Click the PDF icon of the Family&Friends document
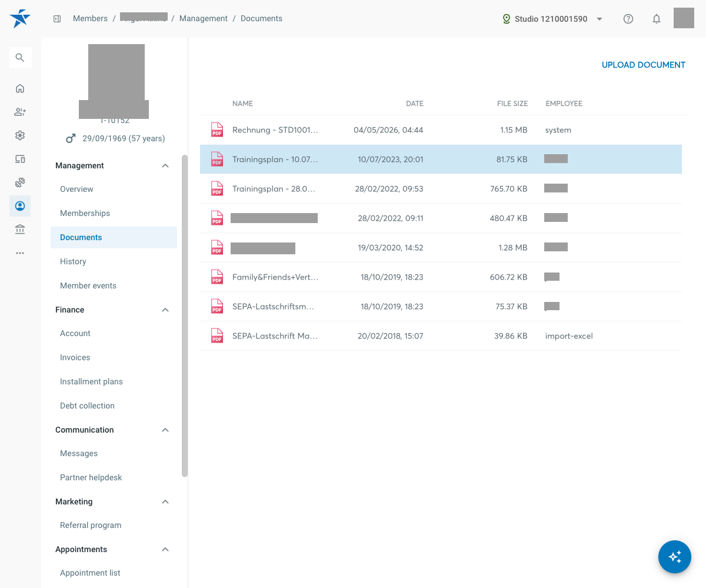The height and width of the screenshot is (588, 706). point(217,277)
